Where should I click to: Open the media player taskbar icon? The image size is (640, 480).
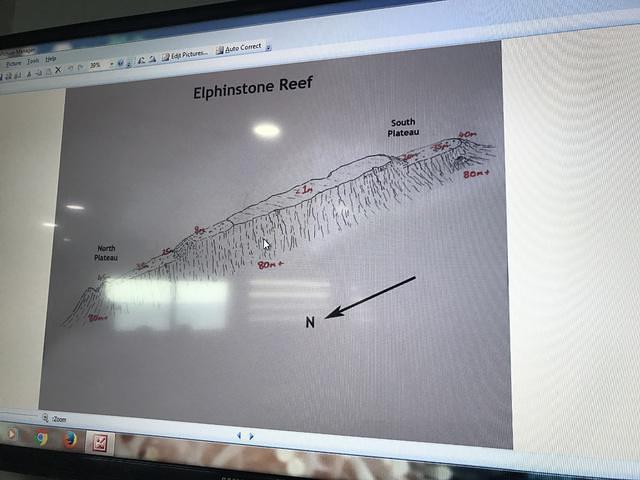[x=12, y=434]
